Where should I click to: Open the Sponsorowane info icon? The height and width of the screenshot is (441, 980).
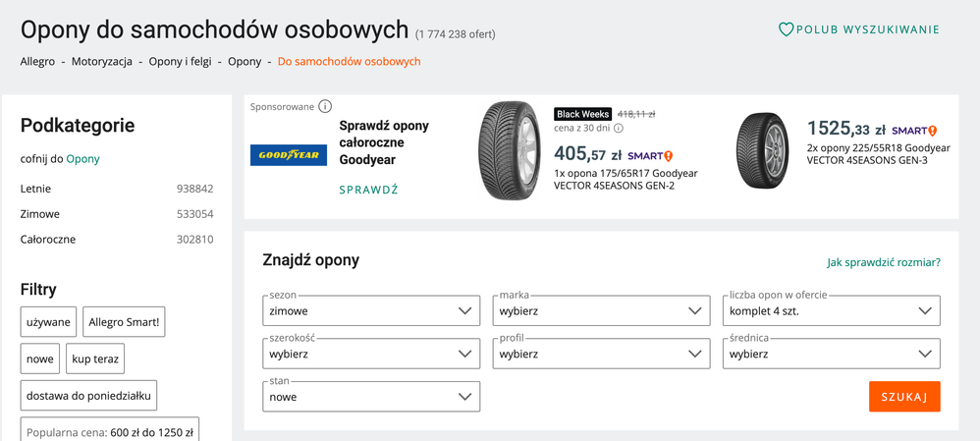(325, 106)
